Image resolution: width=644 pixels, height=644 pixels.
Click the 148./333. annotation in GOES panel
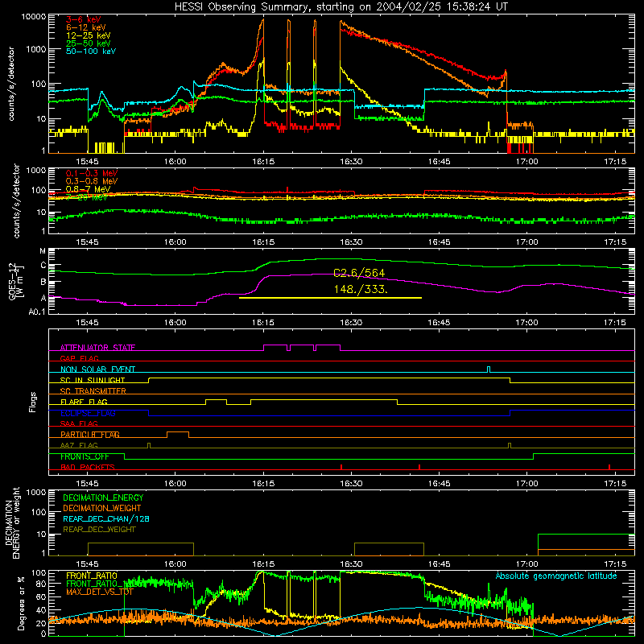coord(360,289)
